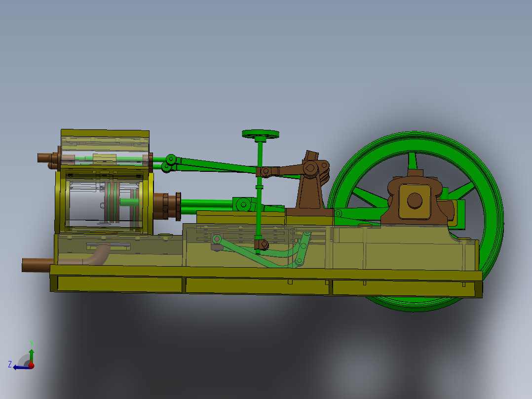Click the red origin sphere of the coordinate triad

point(32,365)
